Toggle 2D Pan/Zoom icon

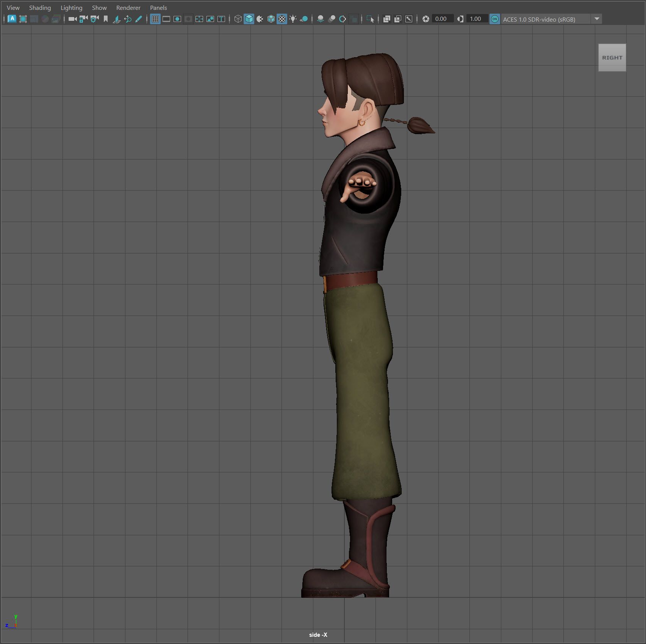click(x=128, y=19)
